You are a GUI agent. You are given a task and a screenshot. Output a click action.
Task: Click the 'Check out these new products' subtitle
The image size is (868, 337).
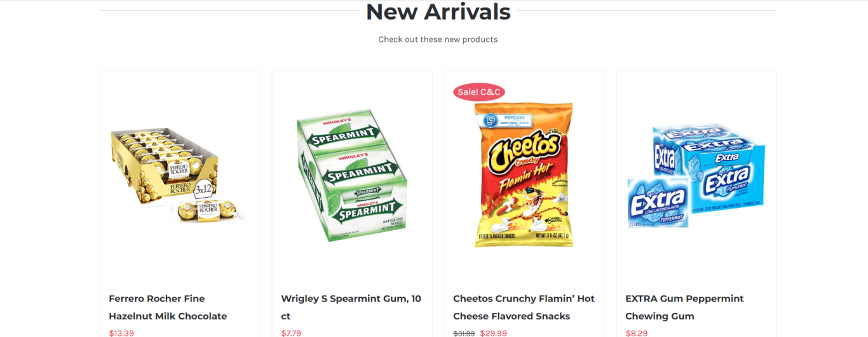[438, 39]
